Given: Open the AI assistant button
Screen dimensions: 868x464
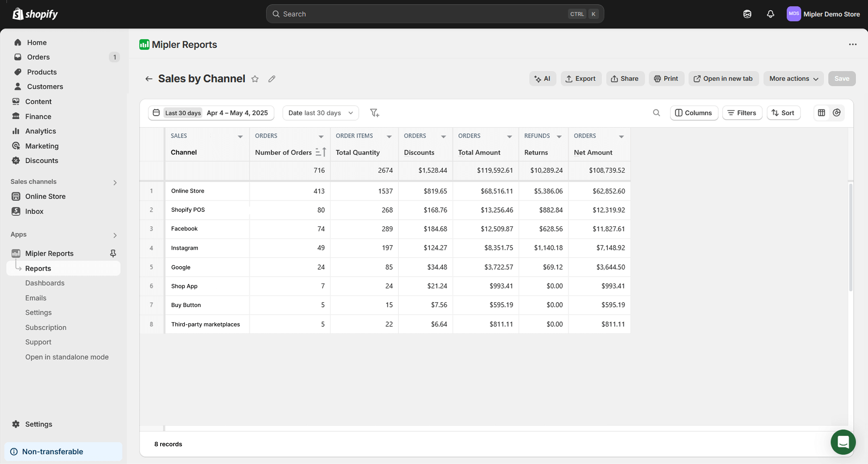Looking at the screenshot, I should coord(542,78).
